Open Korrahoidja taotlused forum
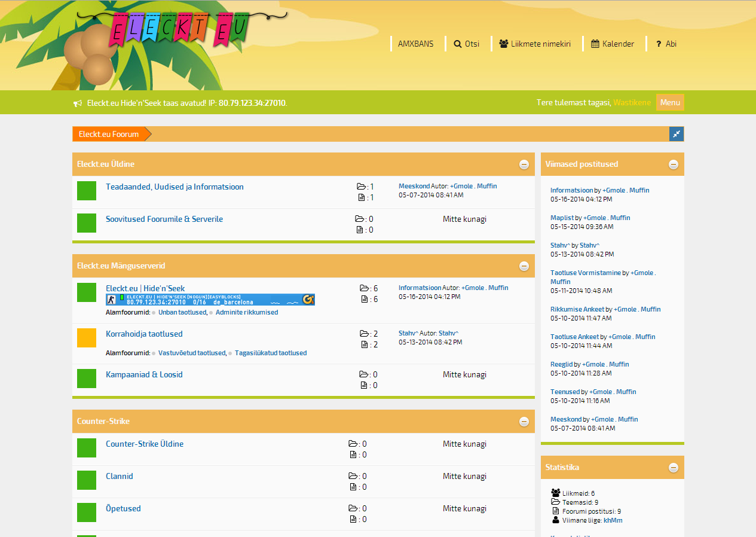Viewport: 756px width, 537px height. pos(144,334)
